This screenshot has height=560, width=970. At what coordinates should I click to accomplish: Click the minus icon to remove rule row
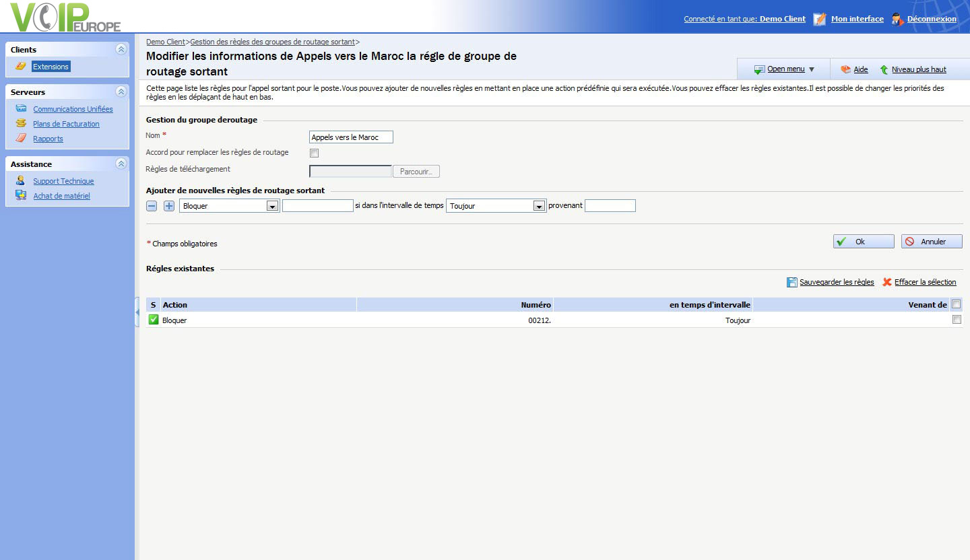tap(152, 206)
